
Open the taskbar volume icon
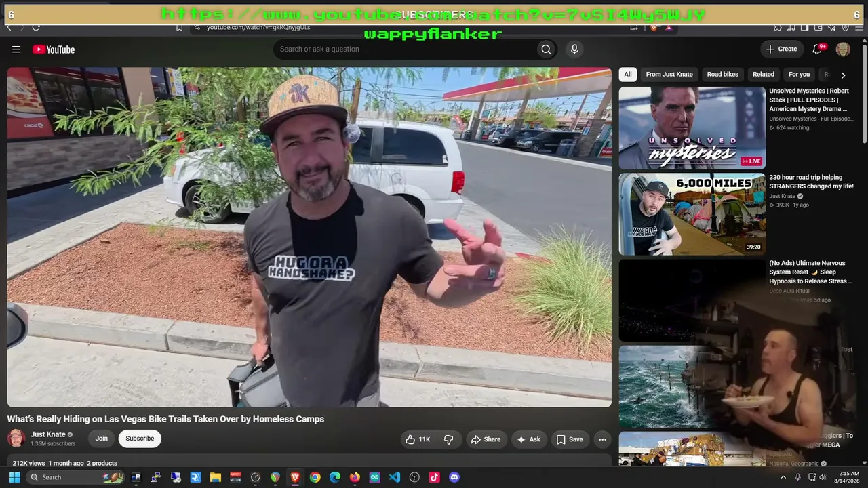[823, 477]
